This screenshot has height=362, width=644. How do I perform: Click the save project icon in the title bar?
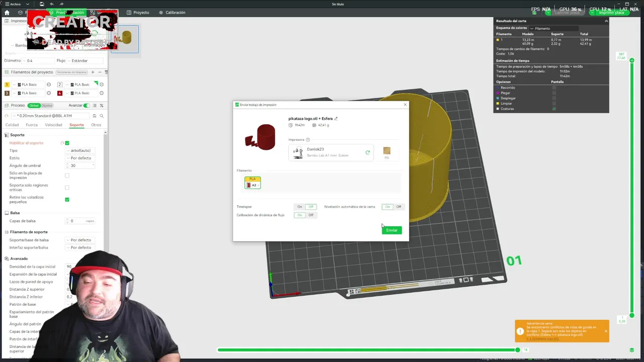(x=42, y=4)
